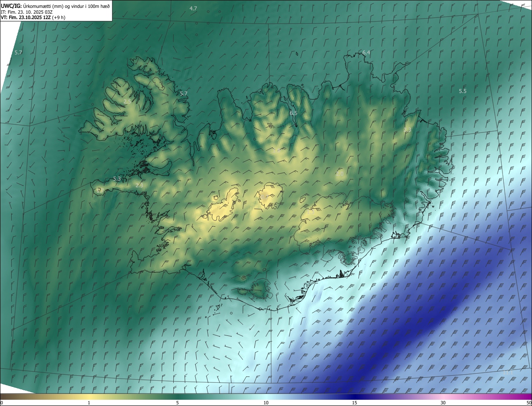Click the "50" tick on the color scale
Screen dimensions: 532x406
[529, 403]
